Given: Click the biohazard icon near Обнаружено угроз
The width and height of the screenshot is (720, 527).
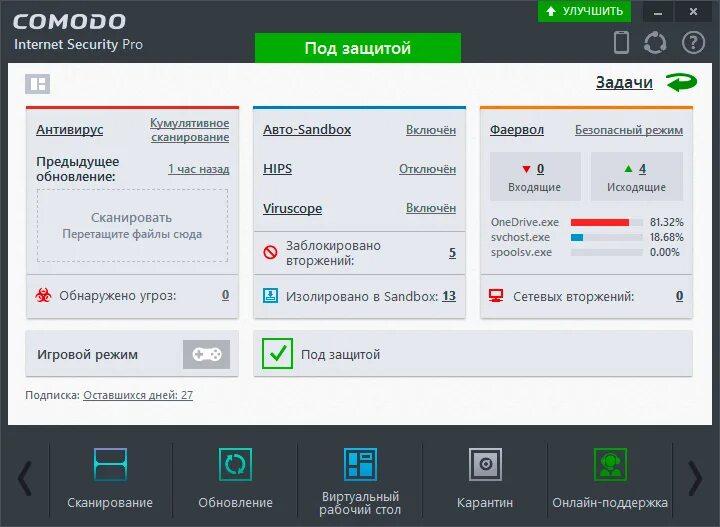Looking at the screenshot, I should click(43, 295).
